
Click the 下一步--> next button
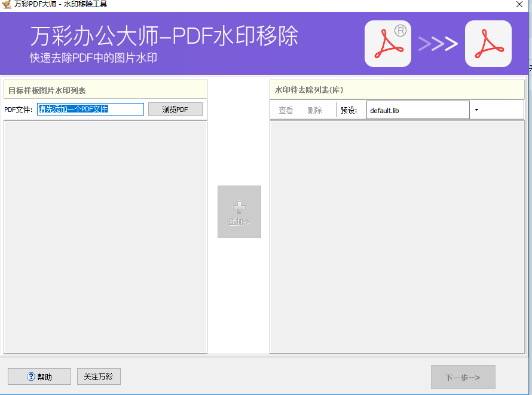click(x=463, y=377)
